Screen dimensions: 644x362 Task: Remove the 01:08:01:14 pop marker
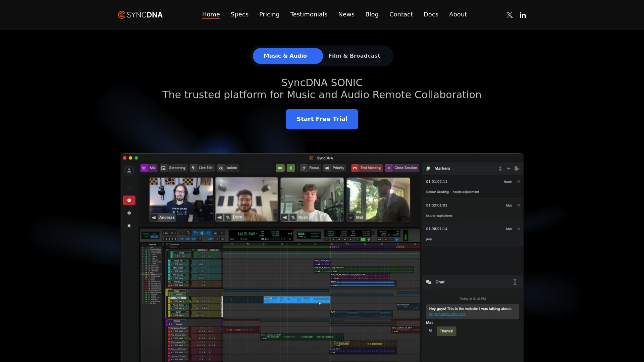click(x=519, y=229)
